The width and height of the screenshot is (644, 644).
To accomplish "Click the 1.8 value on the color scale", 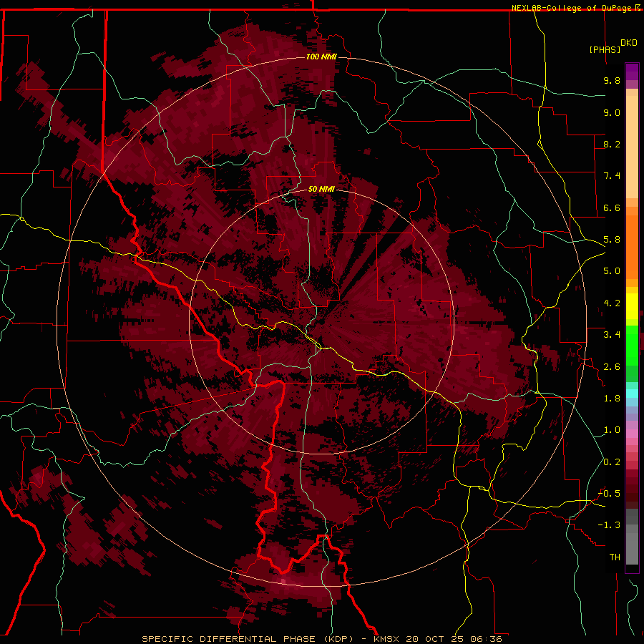I will [x=612, y=399].
